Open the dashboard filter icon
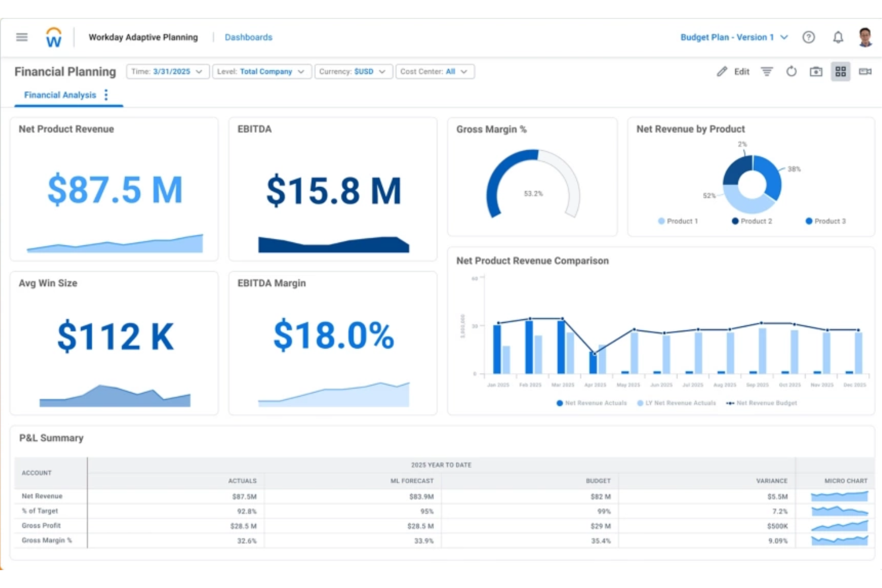Image resolution: width=882 pixels, height=588 pixels. (x=767, y=71)
